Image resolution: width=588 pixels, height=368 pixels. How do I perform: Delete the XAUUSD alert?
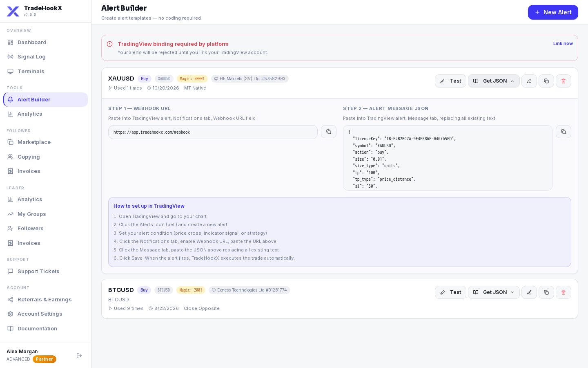563,81
